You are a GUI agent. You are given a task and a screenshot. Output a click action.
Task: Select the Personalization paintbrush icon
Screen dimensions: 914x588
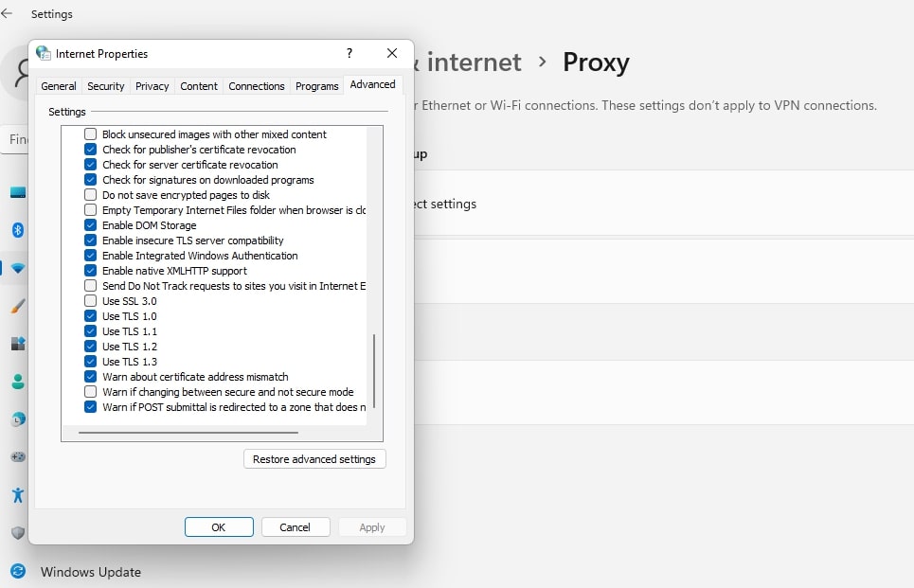click(x=17, y=306)
